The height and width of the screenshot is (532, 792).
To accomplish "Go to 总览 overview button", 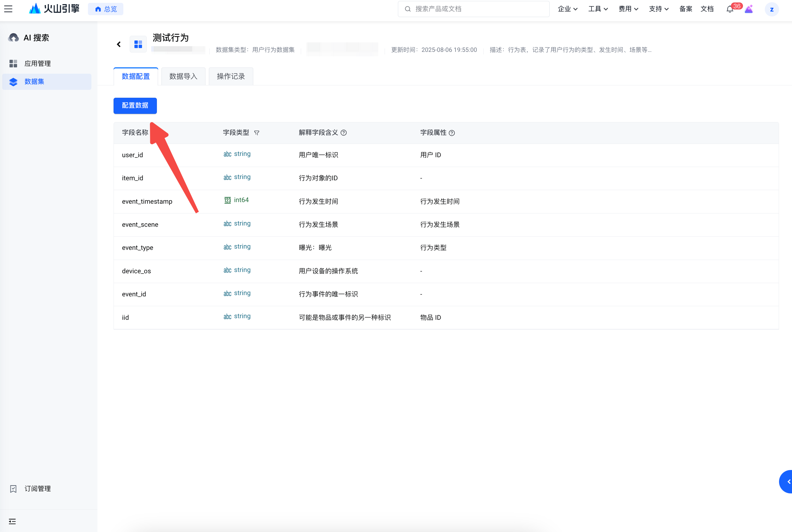I will click(x=106, y=9).
